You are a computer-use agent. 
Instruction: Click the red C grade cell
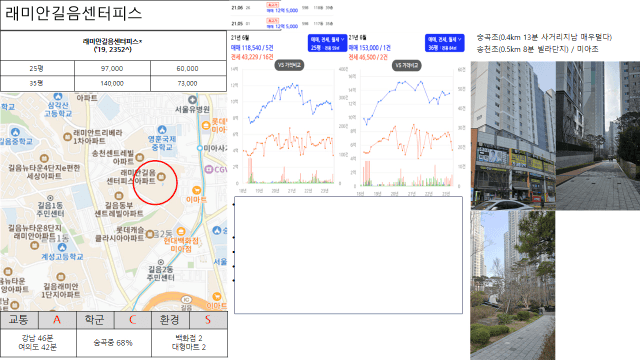(x=133, y=320)
